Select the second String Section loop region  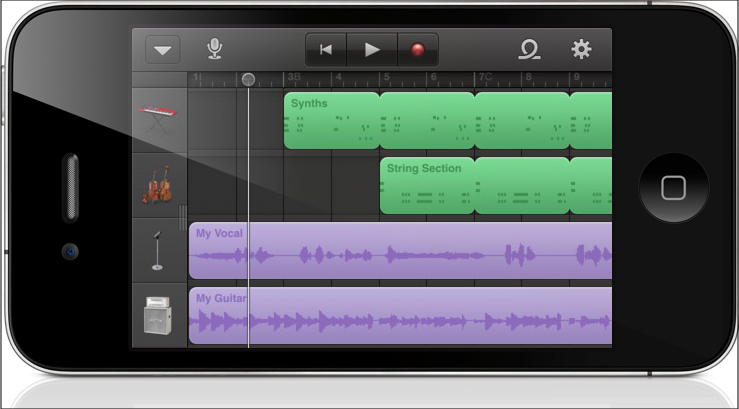point(522,186)
